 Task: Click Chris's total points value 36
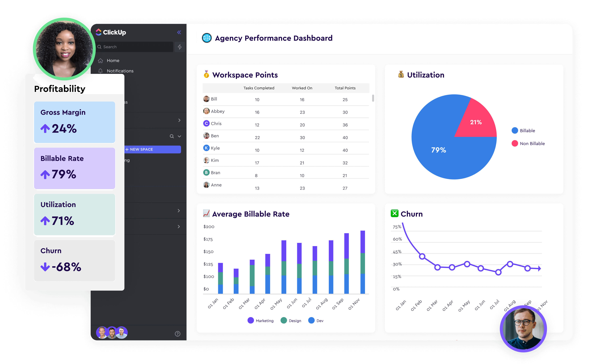coord(345,125)
